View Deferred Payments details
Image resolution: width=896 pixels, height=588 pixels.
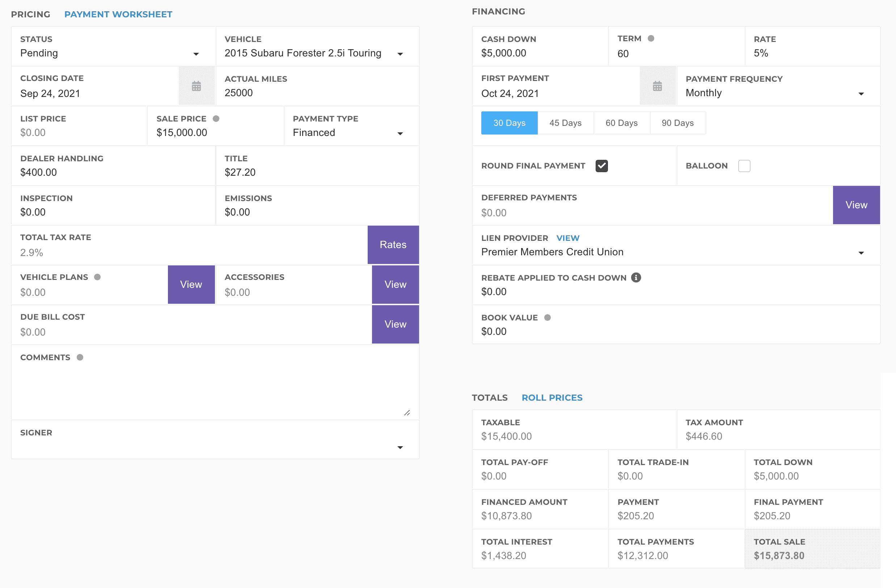coord(856,205)
